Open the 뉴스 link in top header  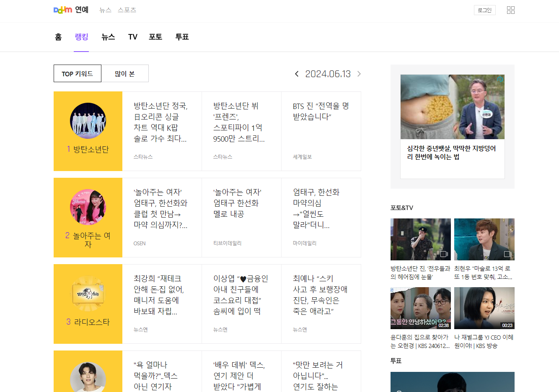click(x=105, y=10)
